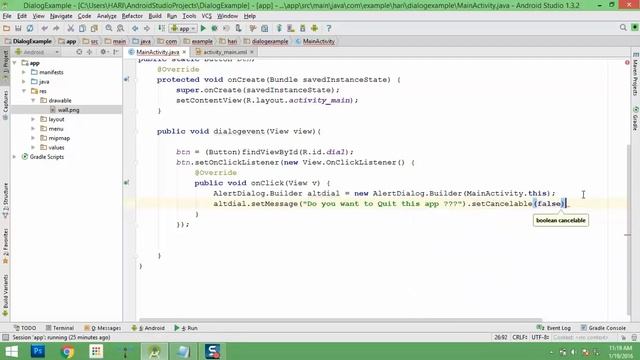Click the Search Everywhere magnifier icon
Screen dimensions: 640x360
(623, 27)
